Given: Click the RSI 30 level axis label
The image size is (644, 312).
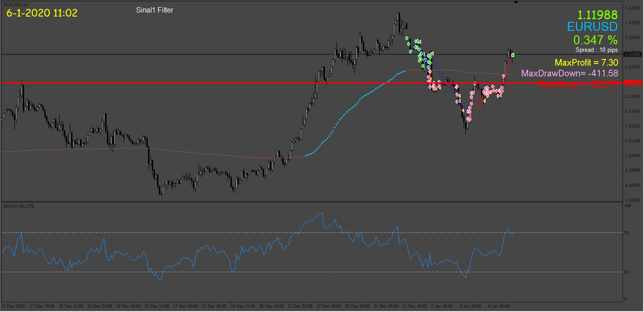Looking at the screenshot, I should tap(627, 272).
